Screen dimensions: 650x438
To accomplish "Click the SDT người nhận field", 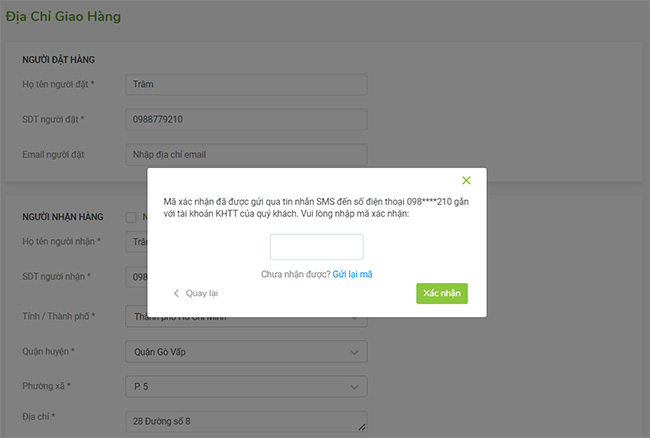I will pyautogui.click(x=135, y=277).
